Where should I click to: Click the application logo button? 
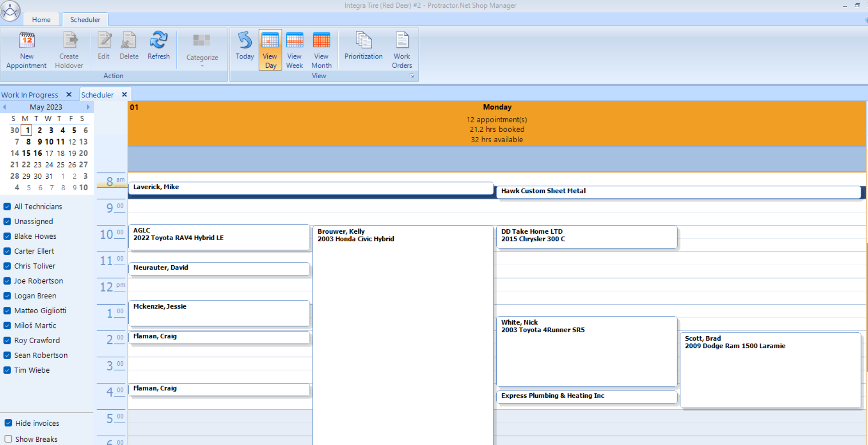(10, 11)
